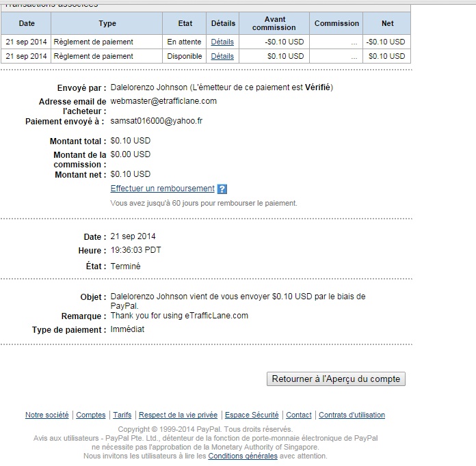Open Conditions générales link
This screenshot has height=466, width=476.
pyautogui.click(x=243, y=456)
